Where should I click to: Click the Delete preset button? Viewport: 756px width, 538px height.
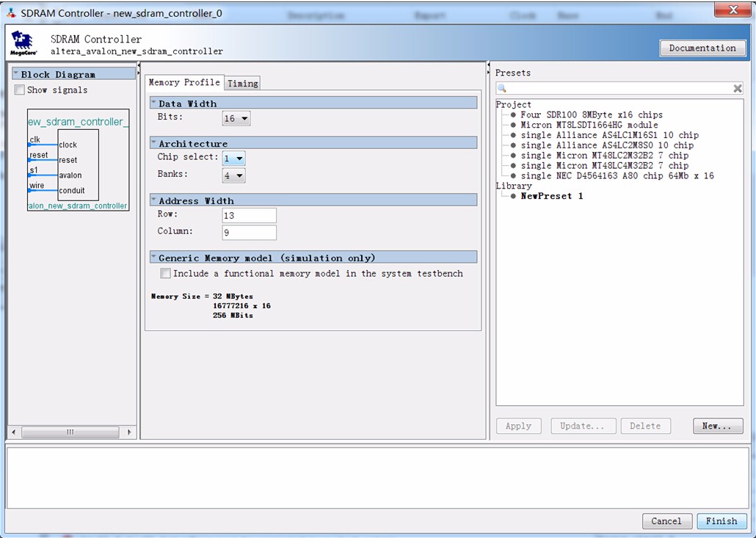click(x=645, y=426)
